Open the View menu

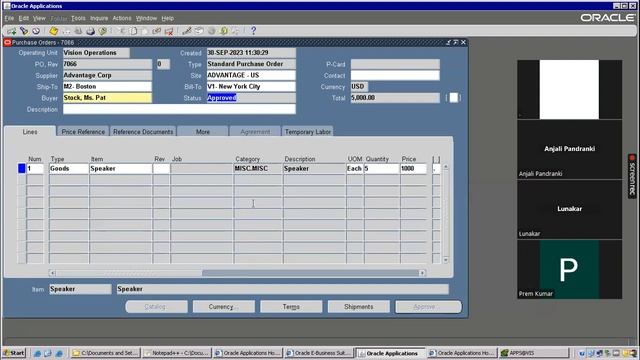coord(39,18)
